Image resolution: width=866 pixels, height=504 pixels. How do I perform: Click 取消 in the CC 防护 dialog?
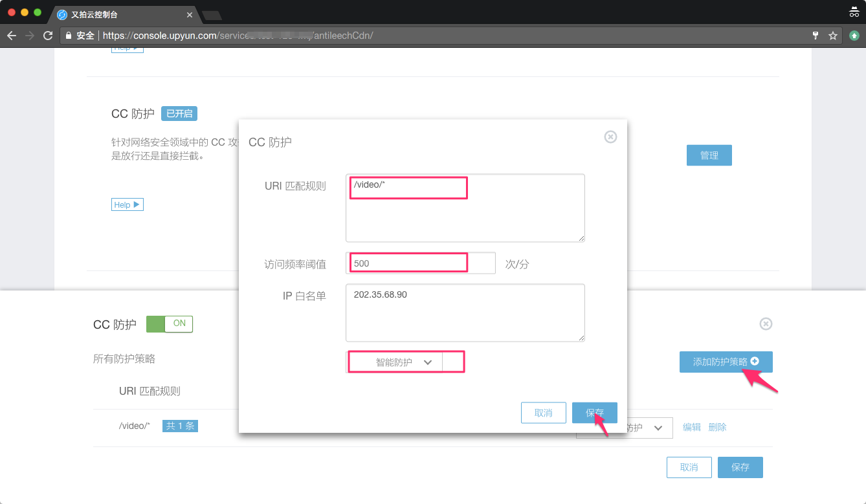click(543, 413)
